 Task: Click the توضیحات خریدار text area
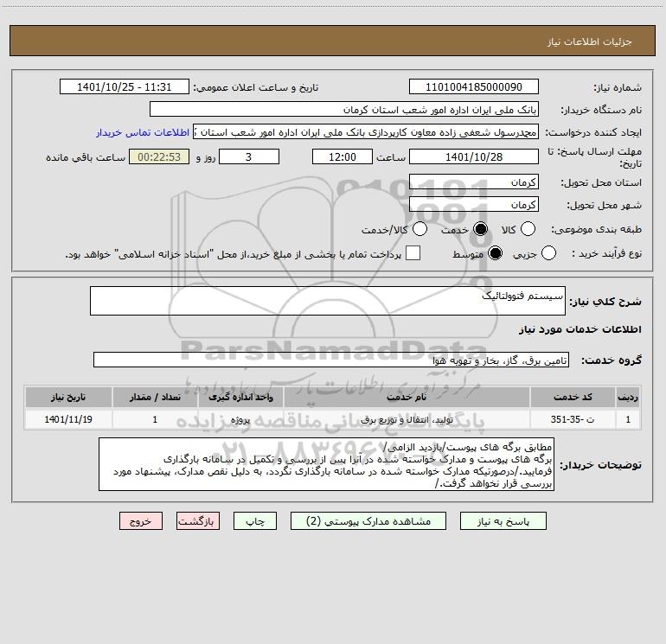tap(326, 464)
